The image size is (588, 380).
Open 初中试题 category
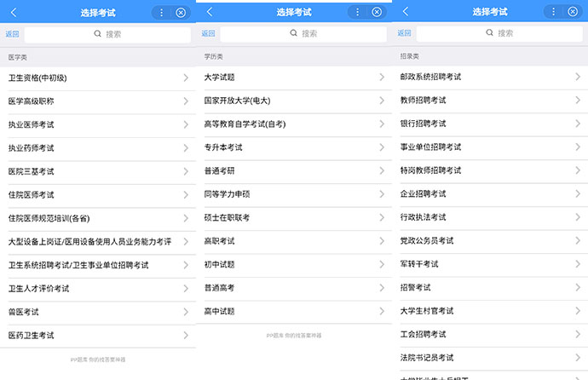coord(294,265)
